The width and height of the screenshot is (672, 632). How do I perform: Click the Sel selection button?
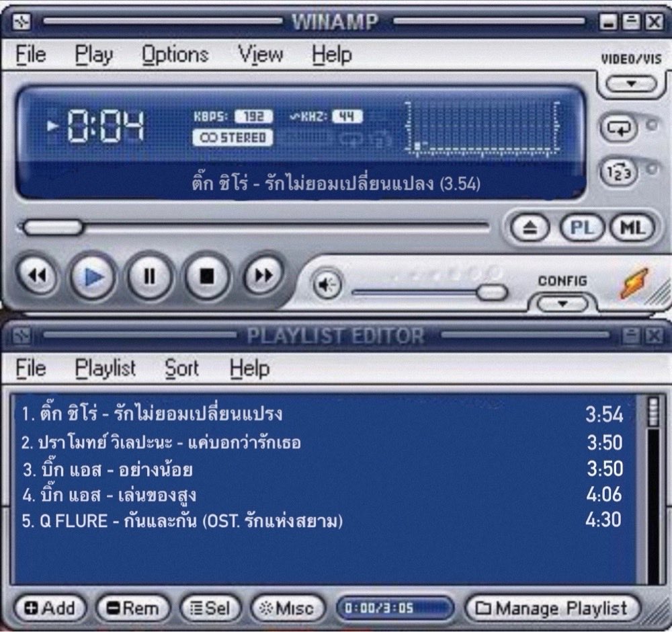pos(210,608)
